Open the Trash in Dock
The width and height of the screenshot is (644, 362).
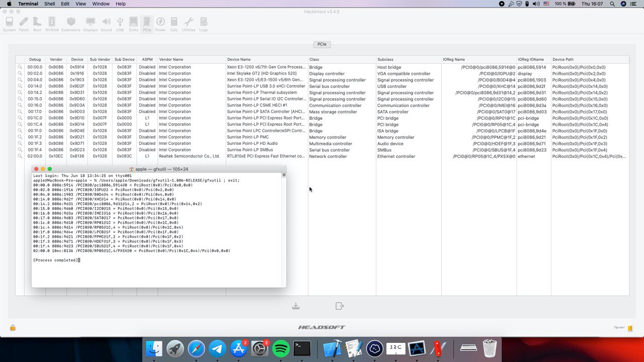(490, 348)
